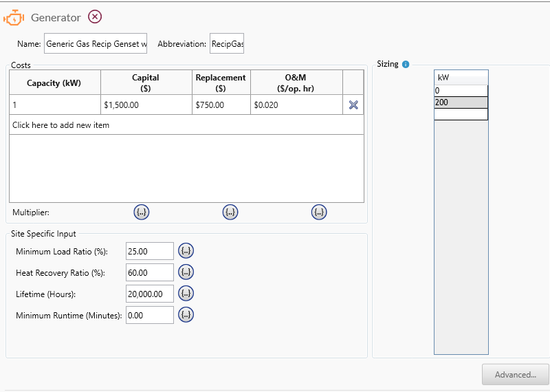Open Heat Recovery Ratio sensitivity button
The width and height of the screenshot is (550, 392).
(x=186, y=272)
